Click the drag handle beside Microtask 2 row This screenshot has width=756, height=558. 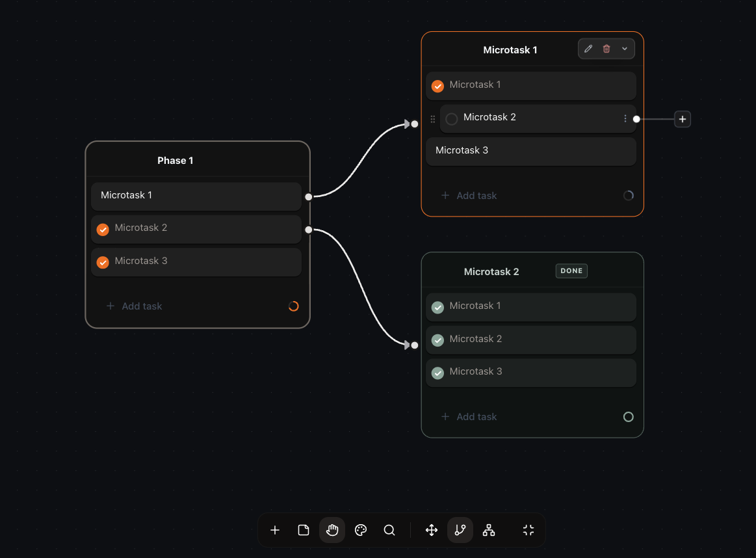pos(432,118)
